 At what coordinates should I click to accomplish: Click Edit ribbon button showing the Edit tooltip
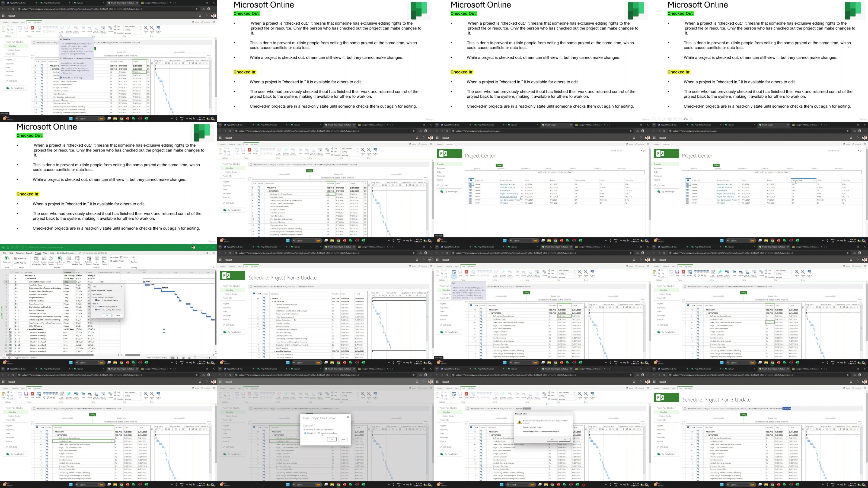(454, 274)
